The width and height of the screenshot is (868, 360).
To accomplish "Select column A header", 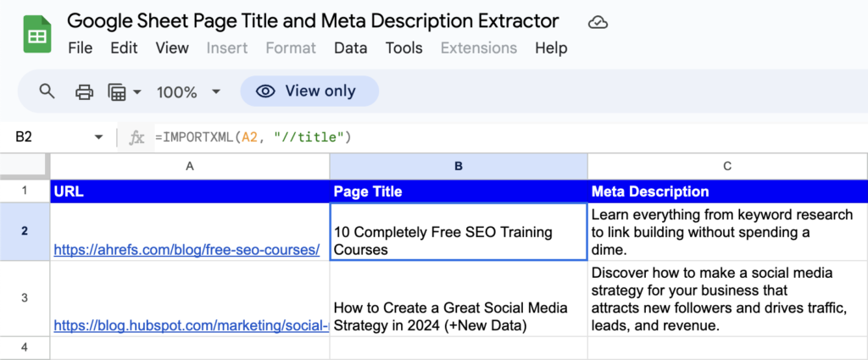I will coord(190,166).
